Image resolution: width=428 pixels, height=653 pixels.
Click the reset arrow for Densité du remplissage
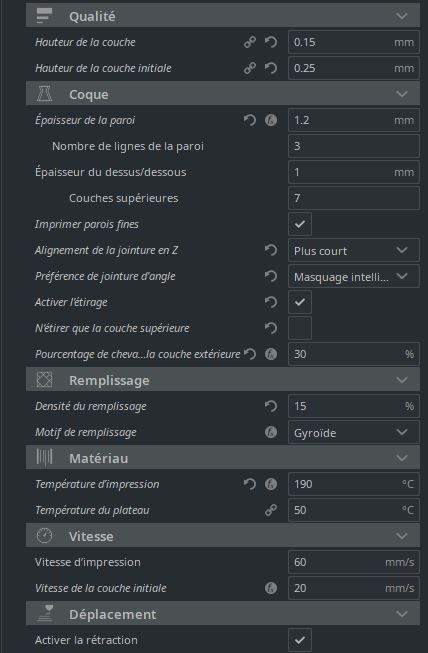(271, 406)
